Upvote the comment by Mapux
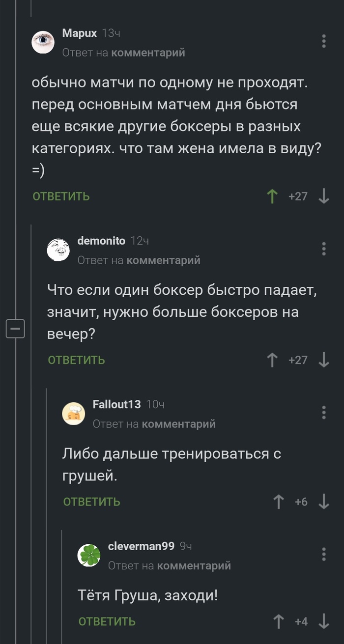The width and height of the screenshot is (344, 644). click(x=271, y=196)
